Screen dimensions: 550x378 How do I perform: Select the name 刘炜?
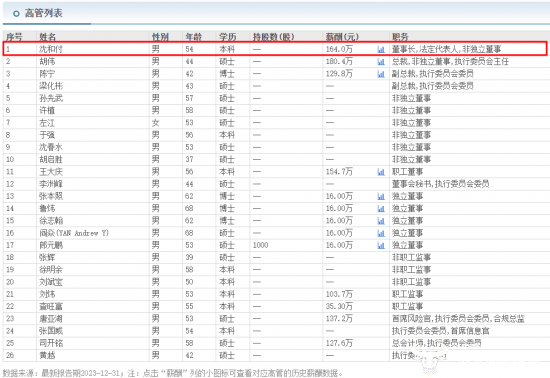click(47, 295)
